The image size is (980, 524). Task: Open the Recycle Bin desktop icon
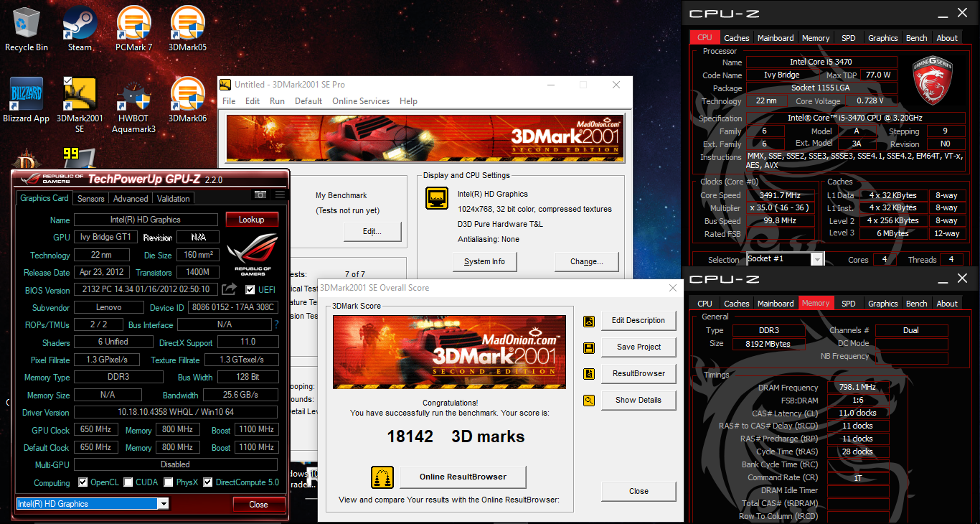(x=27, y=29)
